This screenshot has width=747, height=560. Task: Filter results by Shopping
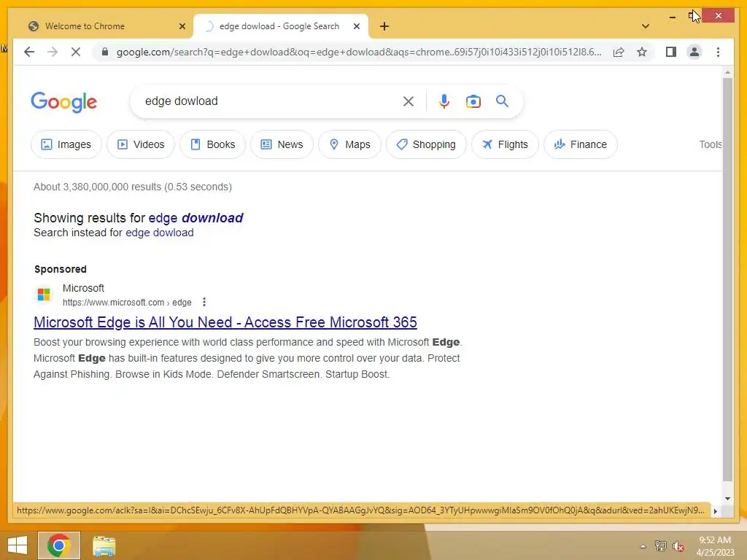coord(426,144)
